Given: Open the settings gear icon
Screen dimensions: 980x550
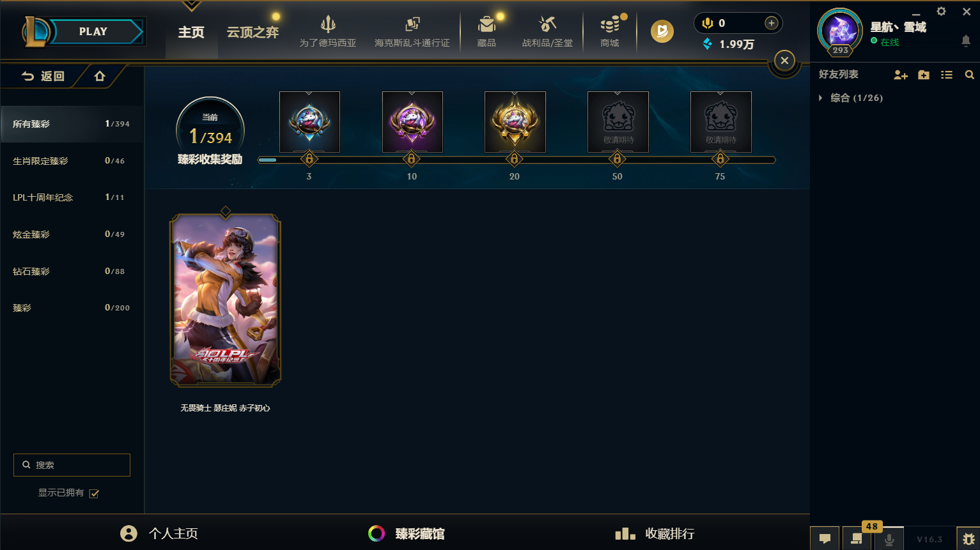Looking at the screenshot, I should click(x=941, y=11).
